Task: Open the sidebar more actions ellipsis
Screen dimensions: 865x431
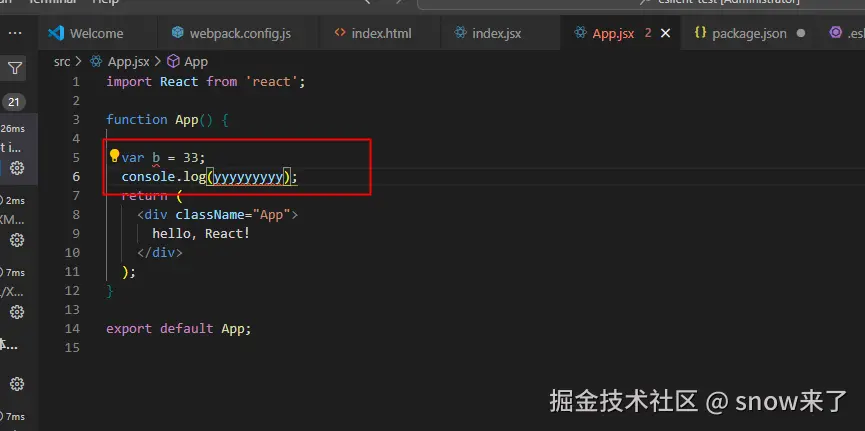Action: (15, 33)
